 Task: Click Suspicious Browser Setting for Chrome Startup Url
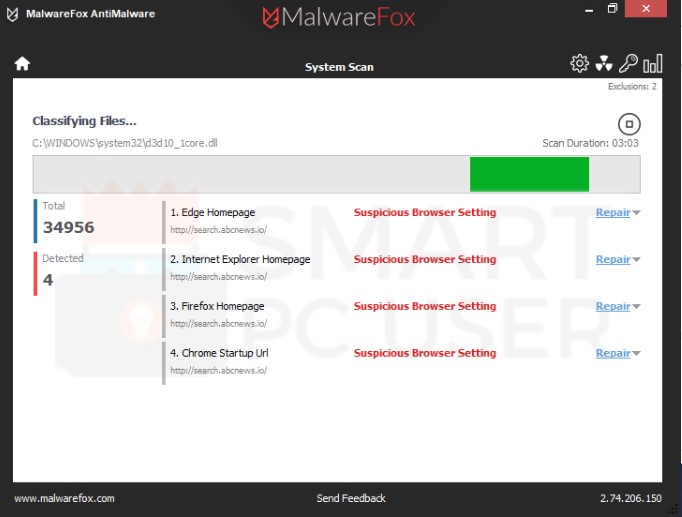(425, 353)
